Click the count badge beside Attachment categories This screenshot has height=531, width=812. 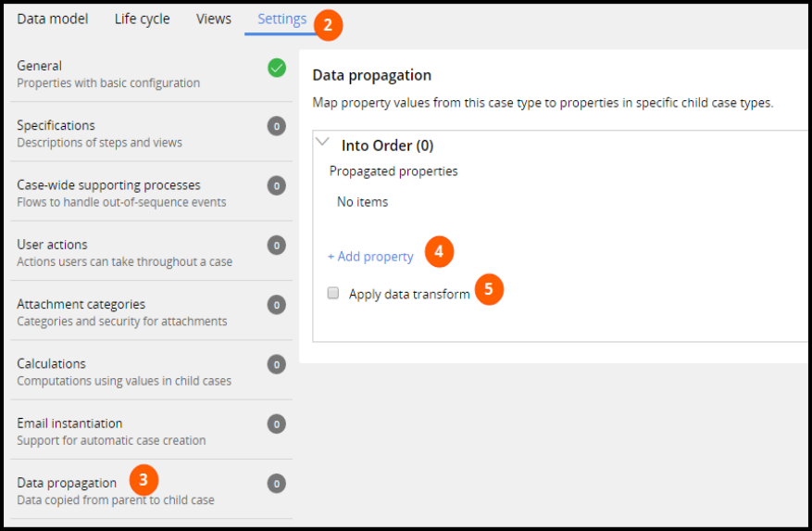click(x=276, y=305)
